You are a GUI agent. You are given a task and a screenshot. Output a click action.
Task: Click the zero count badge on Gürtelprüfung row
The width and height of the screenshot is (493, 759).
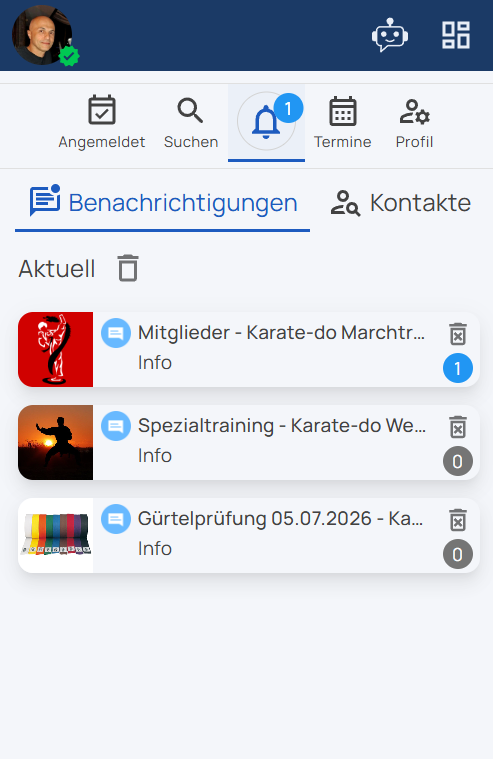pyautogui.click(x=458, y=554)
